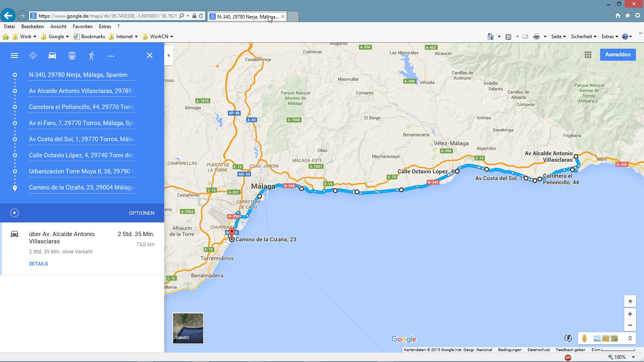
Task: Open Extras menu in menu bar
Action: [105, 27]
